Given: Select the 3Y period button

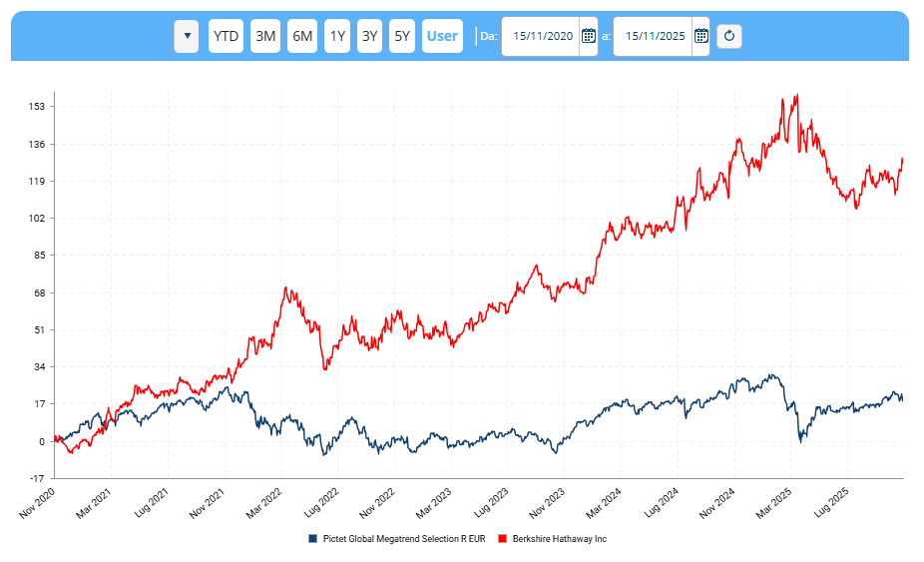Looking at the screenshot, I should [x=370, y=36].
